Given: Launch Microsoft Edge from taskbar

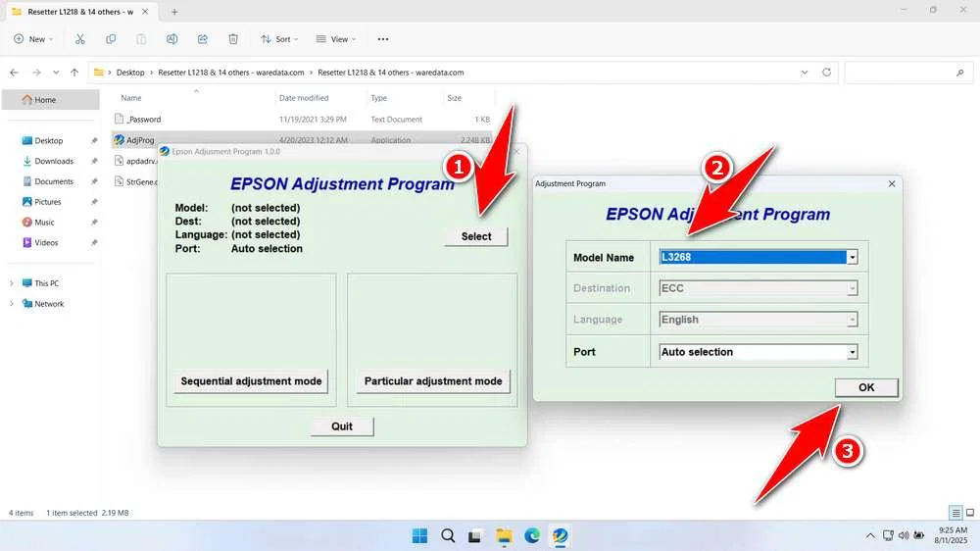Looking at the screenshot, I should point(532,535).
